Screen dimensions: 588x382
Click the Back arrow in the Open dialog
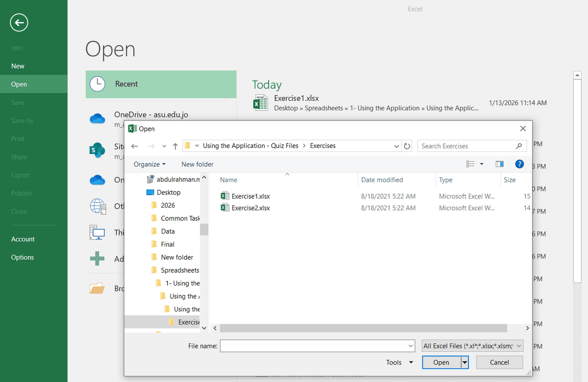click(x=135, y=146)
